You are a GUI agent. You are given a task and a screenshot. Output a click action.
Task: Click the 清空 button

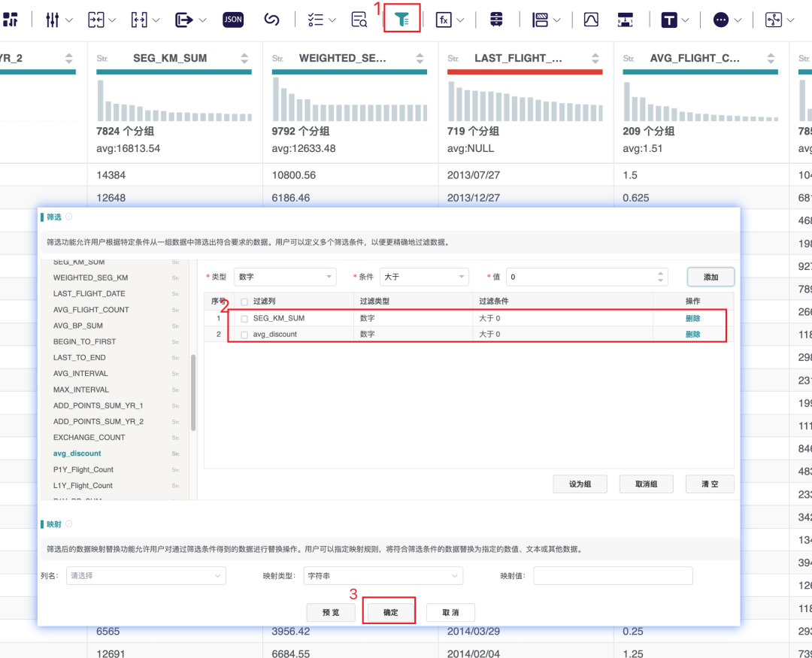coord(710,484)
